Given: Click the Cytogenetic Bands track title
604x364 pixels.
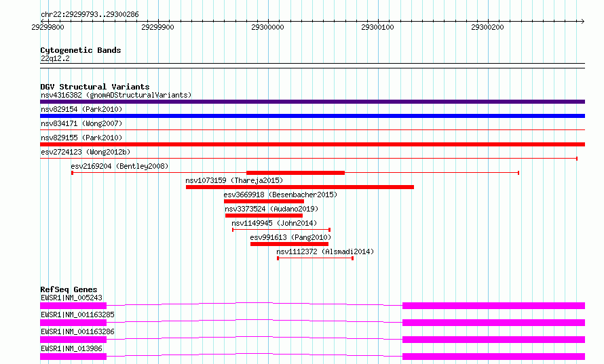Looking at the screenshot, I should click(81, 50).
